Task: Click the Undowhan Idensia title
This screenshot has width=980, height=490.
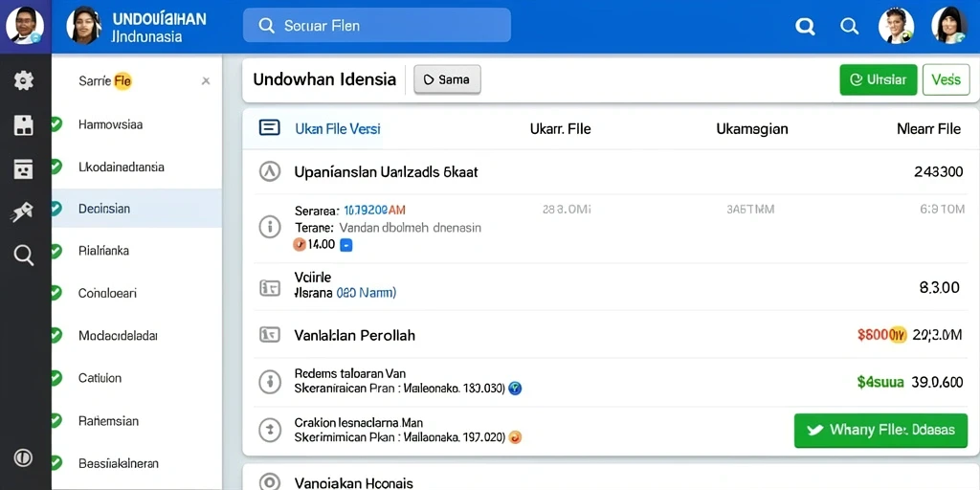Action: point(324,79)
